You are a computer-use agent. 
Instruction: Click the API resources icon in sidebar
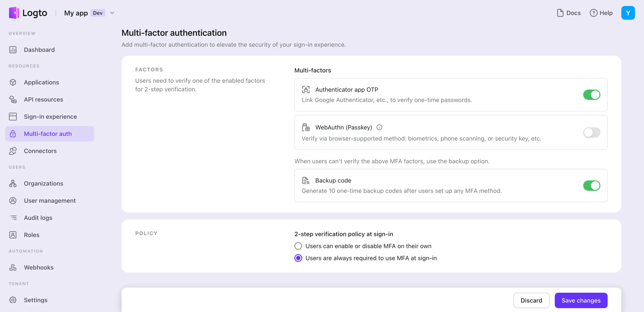tap(13, 99)
